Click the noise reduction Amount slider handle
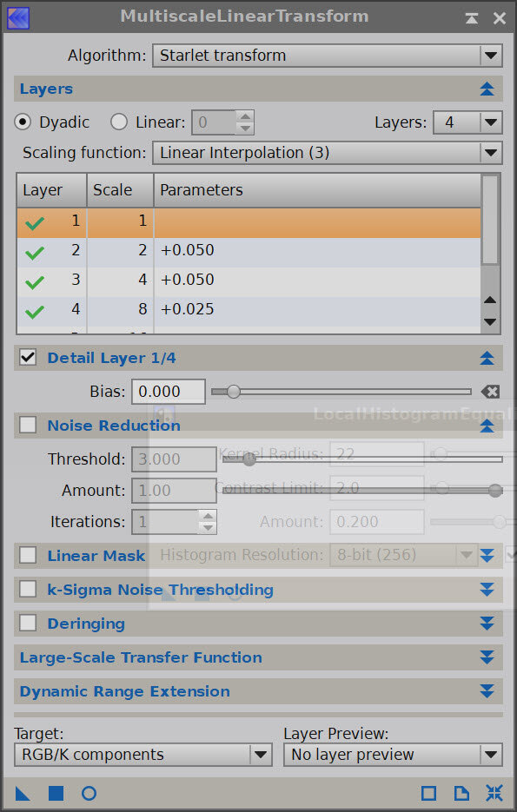Viewport: 517px width, 812px height. click(495, 490)
